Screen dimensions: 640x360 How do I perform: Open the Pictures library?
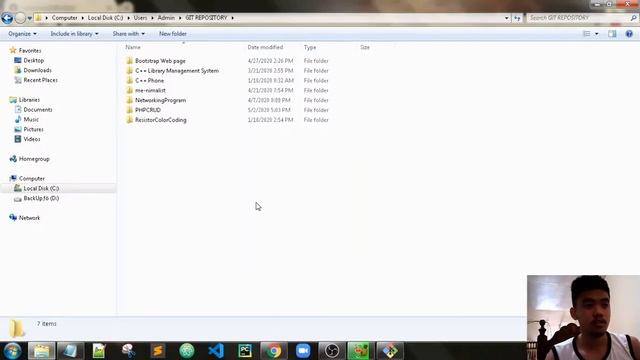click(x=33, y=129)
